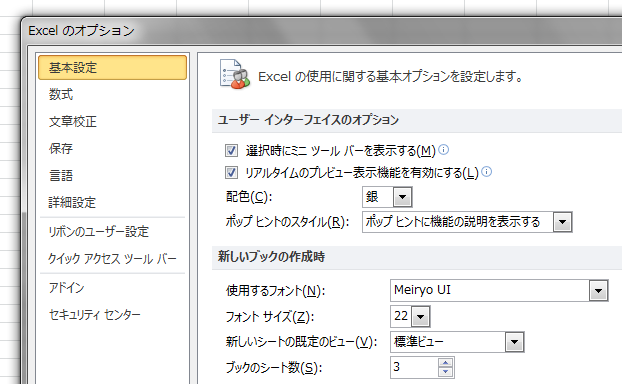Image resolution: width=622 pixels, height=384 pixels.
Task: Toggle 選択時にミニ ツール バーを表示する checkbox
Action: click(231, 151)
